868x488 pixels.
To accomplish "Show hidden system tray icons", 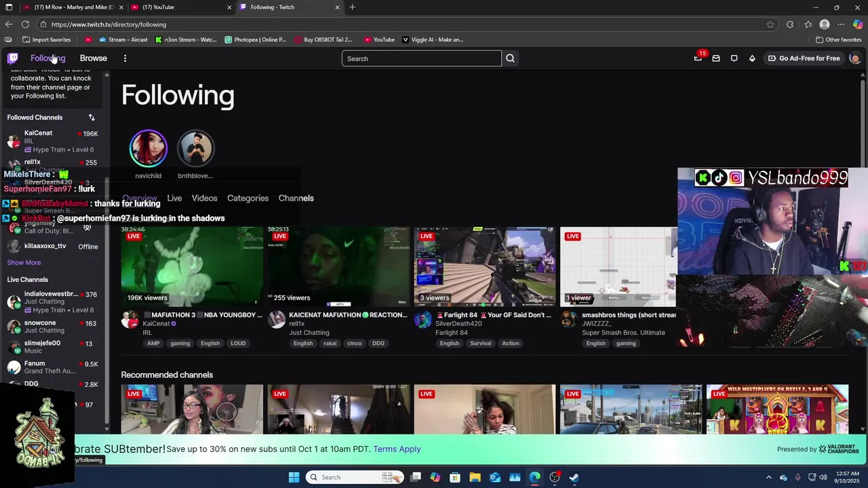I will (x=768, y=477).
